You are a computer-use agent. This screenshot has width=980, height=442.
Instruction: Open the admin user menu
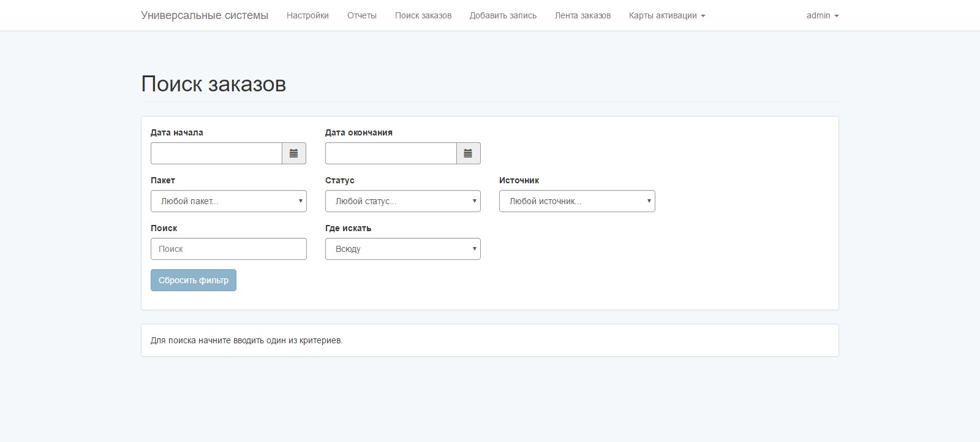(823, 15)
